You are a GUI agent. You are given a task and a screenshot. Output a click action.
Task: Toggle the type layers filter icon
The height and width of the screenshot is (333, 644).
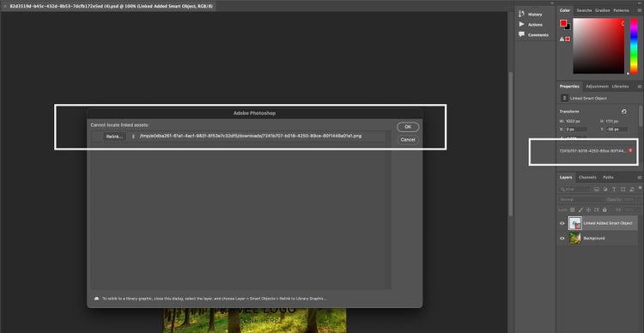614,190
